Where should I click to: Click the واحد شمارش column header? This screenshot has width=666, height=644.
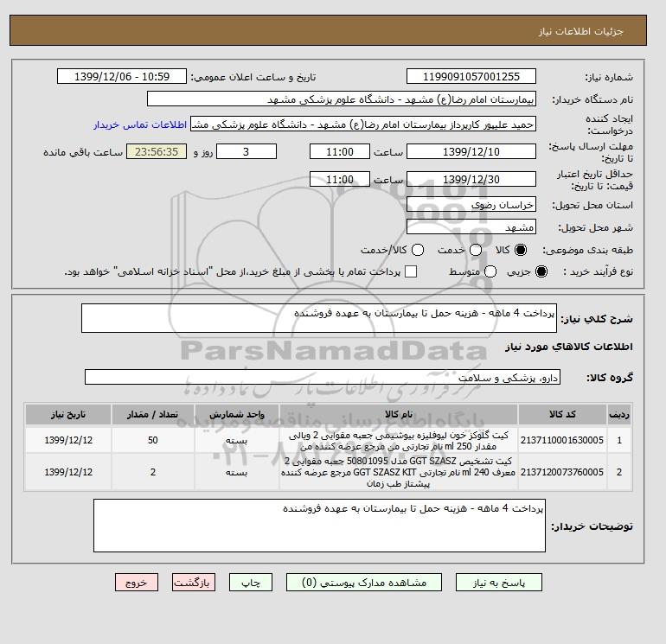(x=237, y=414)
